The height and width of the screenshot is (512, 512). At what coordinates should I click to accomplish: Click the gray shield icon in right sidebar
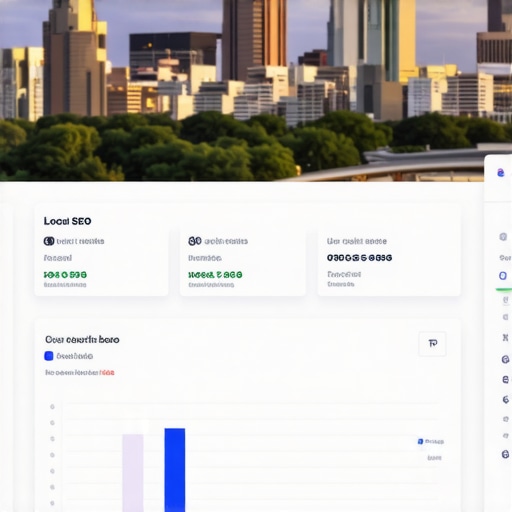pos(503,237)
